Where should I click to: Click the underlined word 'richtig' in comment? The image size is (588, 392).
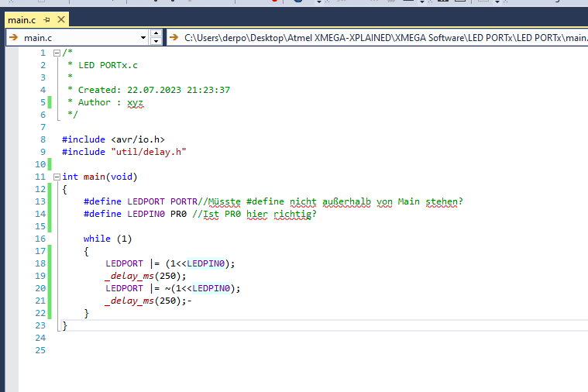[x=293, y=214]
